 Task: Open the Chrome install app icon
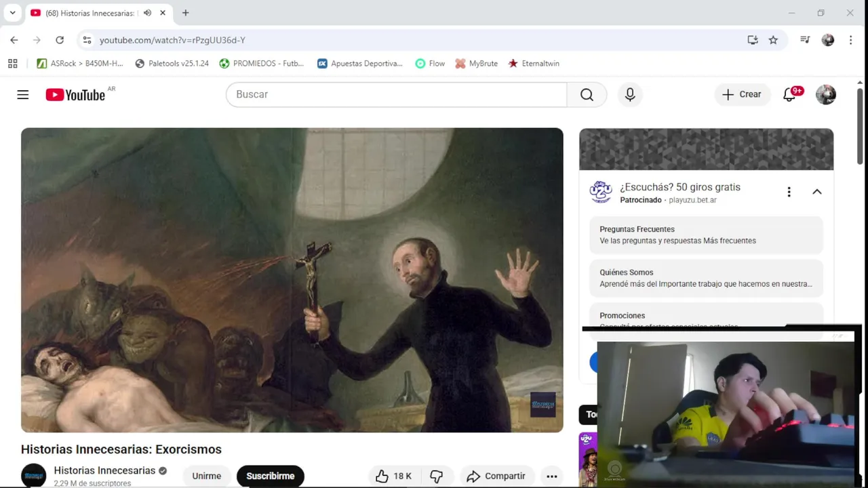click(x=753, y=40)
